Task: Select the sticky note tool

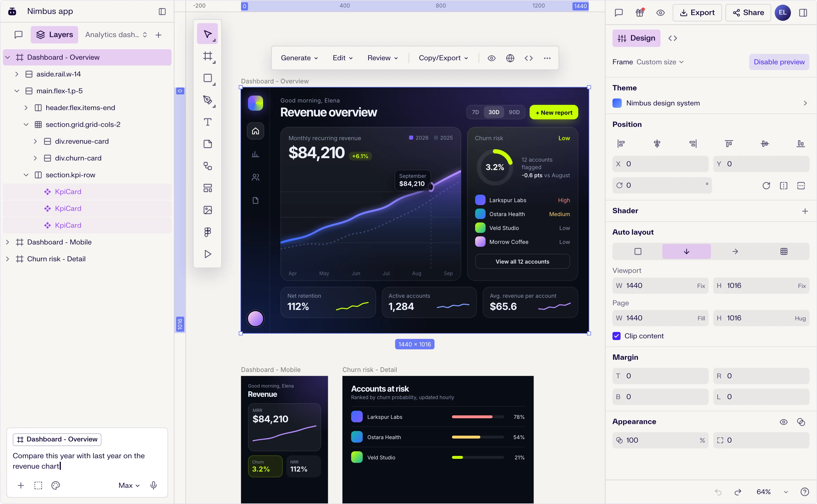Action: pos(208,144)
